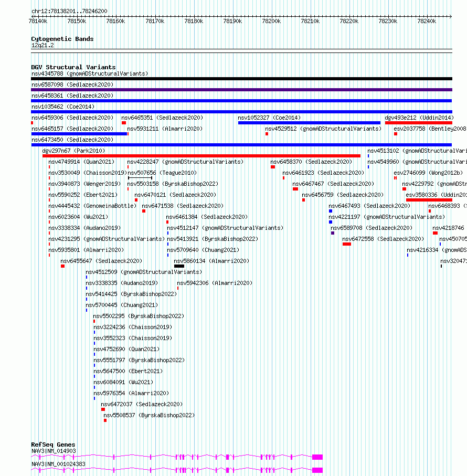
Task: Click nsv5508537 (ByrskaBishop2022) label
Action: [x=149, y=415]
